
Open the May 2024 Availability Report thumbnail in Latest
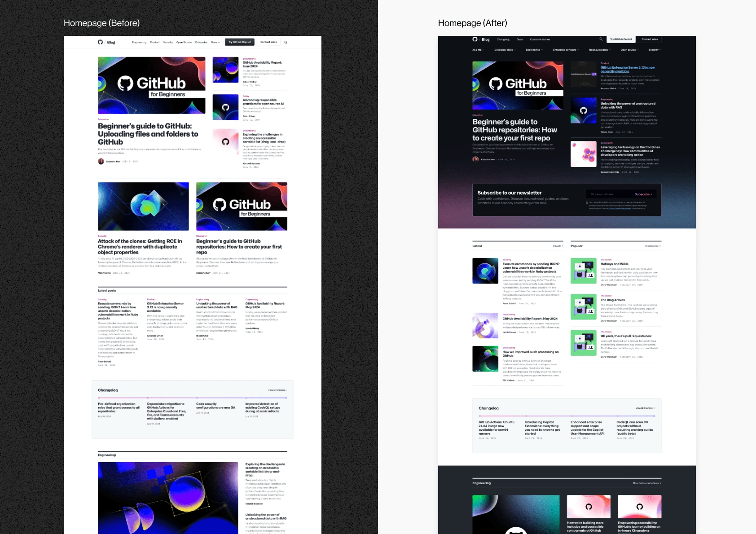(485, 325)
